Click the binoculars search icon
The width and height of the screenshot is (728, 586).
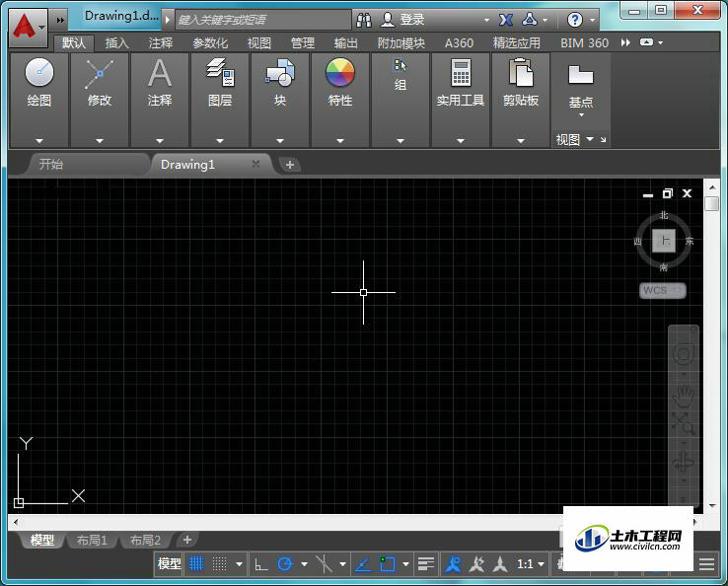click(364, 20)
